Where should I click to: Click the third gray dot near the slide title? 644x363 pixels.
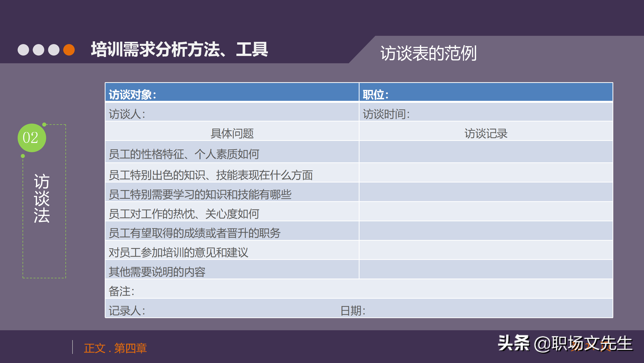coord(53,50)
